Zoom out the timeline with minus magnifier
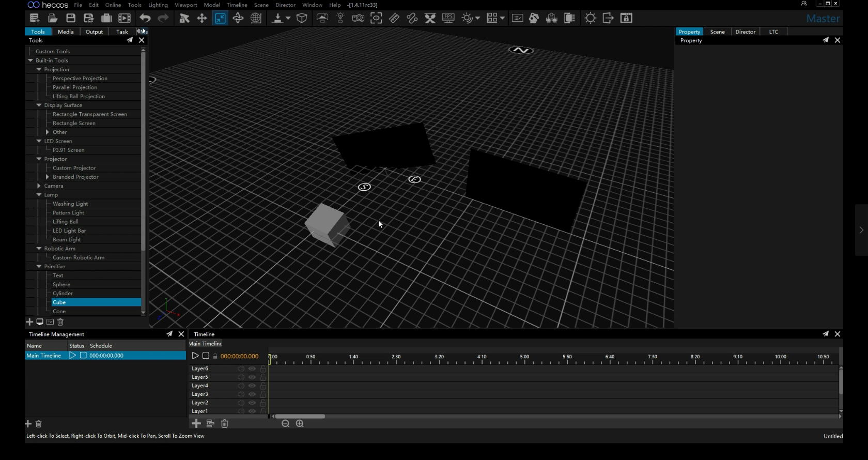The width and height of the screenshot is (868, 460). [285, 424]
